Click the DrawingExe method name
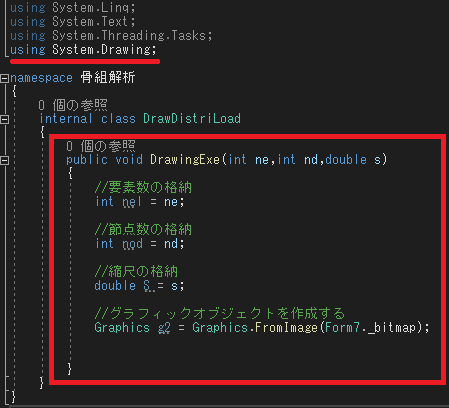The image size is (449, 408). tap(185, 160)
